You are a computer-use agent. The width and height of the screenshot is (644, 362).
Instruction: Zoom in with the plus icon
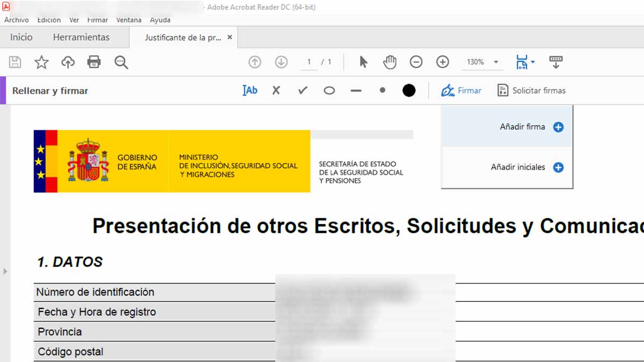(442, 62)
